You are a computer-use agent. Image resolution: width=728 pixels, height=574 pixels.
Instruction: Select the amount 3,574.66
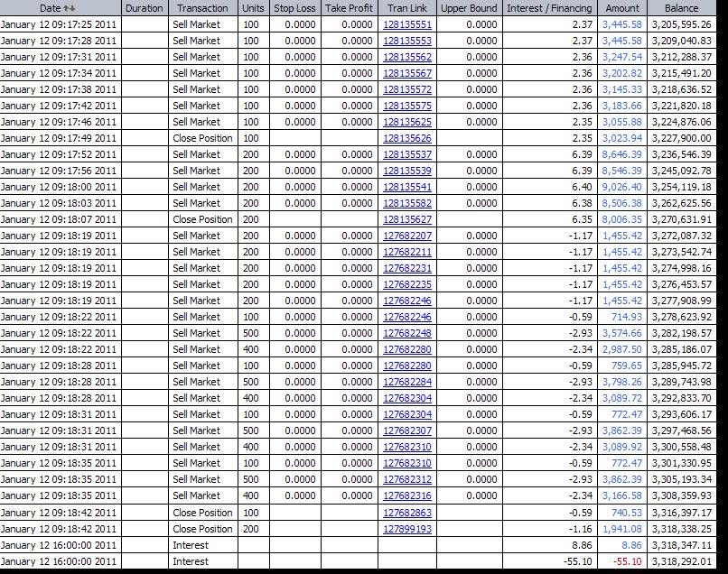[622, 333]
